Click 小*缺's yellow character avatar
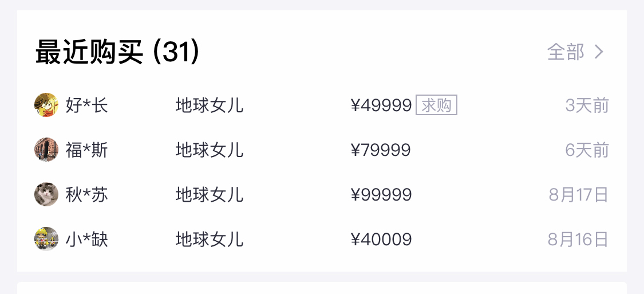The height and width of the screenshot is (294, 644). tap(46, 239)
